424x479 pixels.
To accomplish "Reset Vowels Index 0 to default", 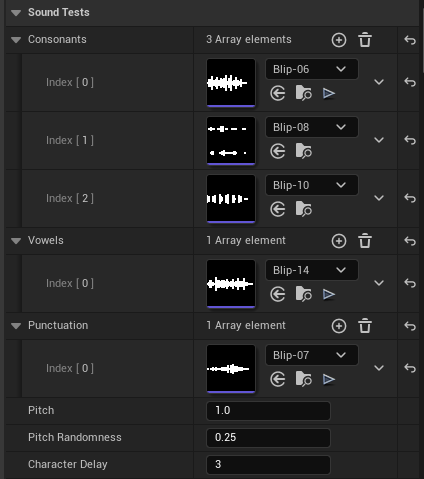I will pos(410,283).
